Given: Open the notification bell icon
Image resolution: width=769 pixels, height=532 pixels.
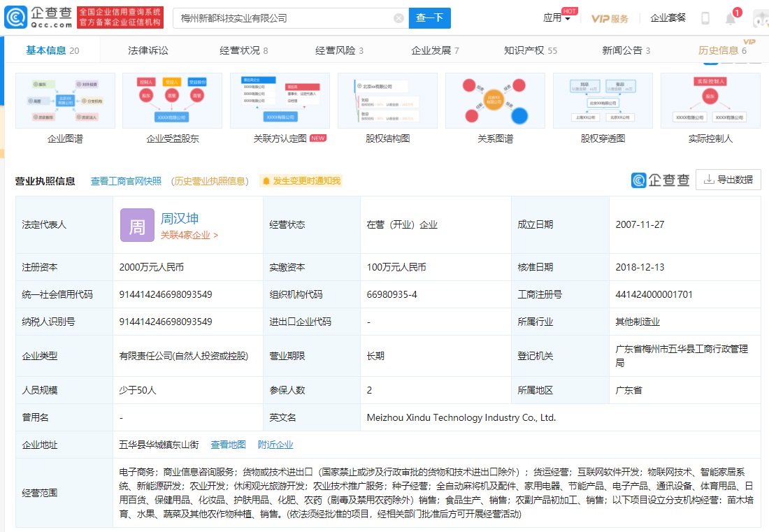Looking at the screenshot, I should [x=731, y=18].
